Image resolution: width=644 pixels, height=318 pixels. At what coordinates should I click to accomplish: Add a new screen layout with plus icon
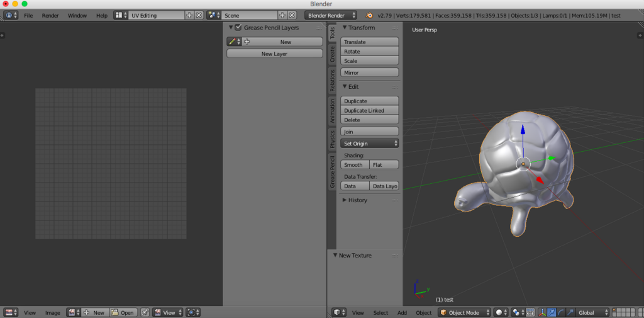pyautogui.click(x=189, y=15)
